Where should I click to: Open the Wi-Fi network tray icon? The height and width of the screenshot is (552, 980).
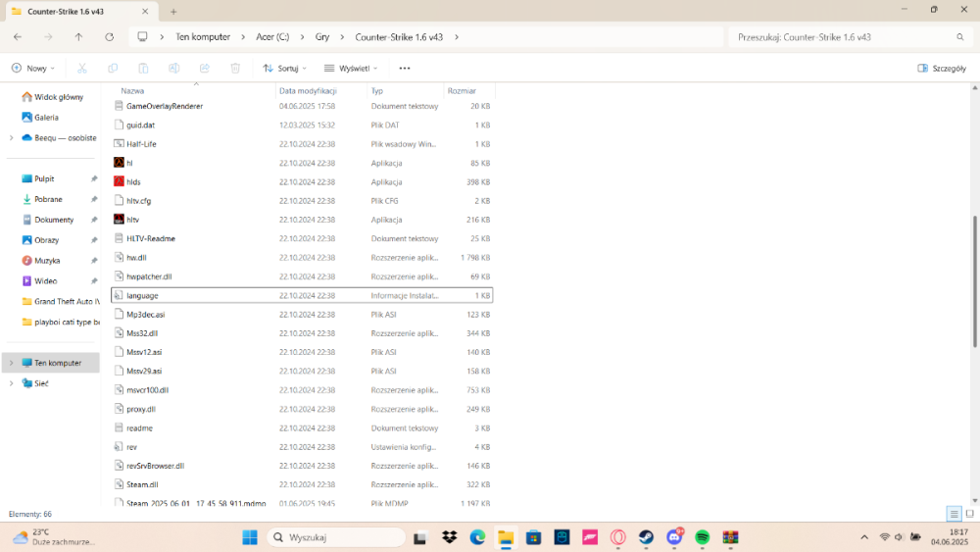884,537
